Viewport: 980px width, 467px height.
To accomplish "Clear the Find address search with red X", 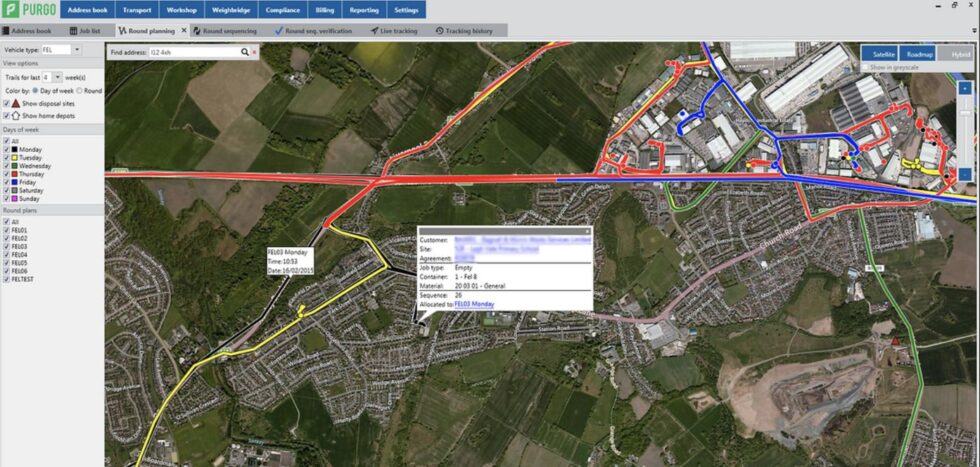I will coord(254,53).
